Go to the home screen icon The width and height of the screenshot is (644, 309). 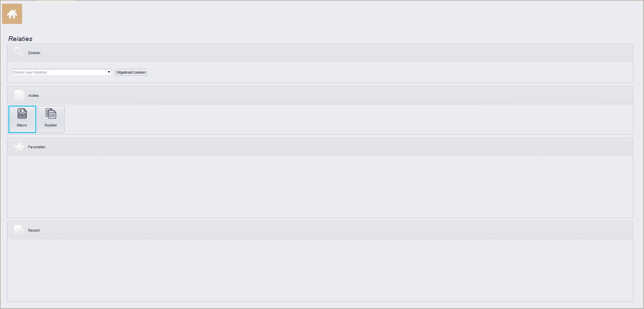[x=12, y=14]
